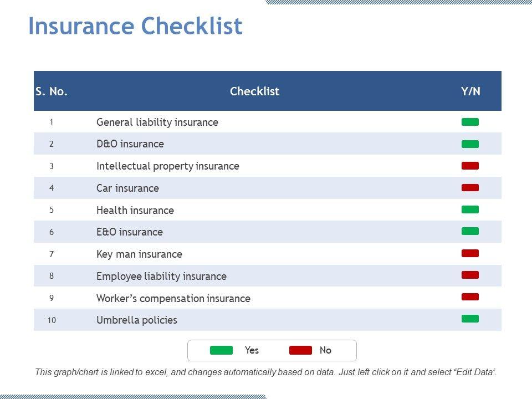
Task: Click the Worker's compensation insurance entry
Action: point(173,298)
